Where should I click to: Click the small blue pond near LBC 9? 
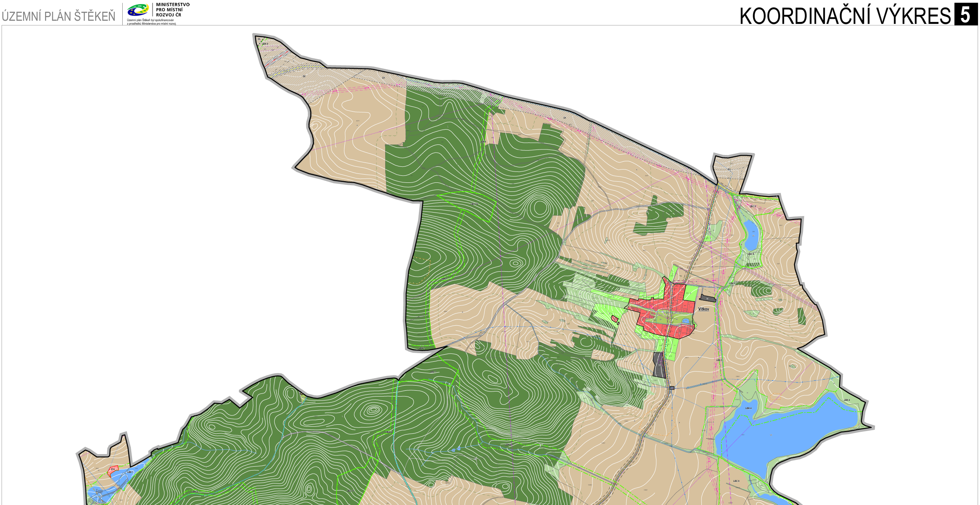click(751, 235)
